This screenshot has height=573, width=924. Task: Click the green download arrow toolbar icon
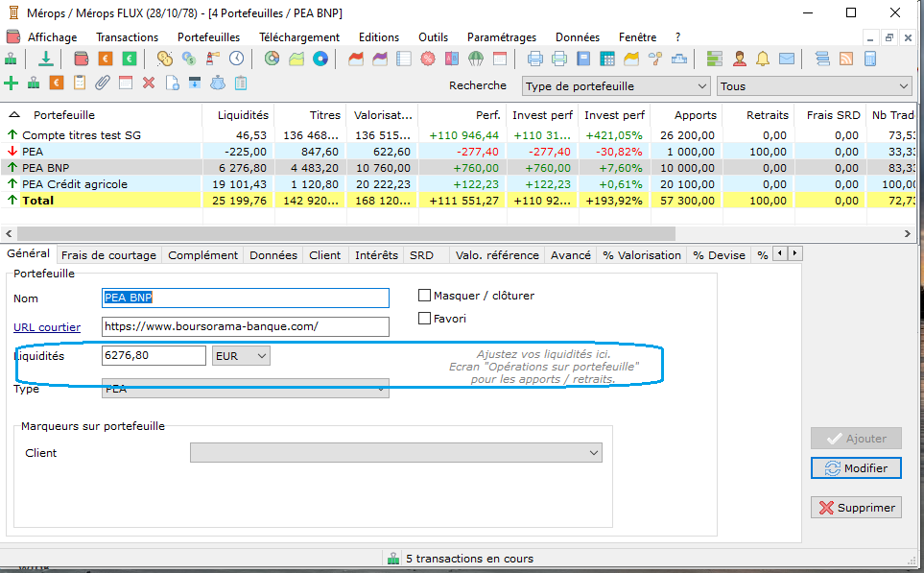pyautogui.click(x=46, y=59)
